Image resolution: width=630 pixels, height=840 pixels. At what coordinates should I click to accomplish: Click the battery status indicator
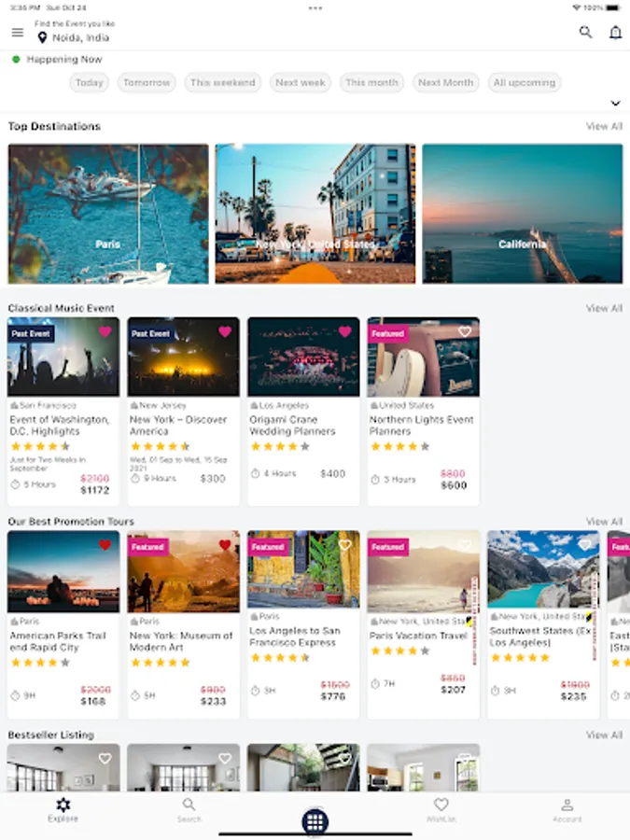pos(613,8)
